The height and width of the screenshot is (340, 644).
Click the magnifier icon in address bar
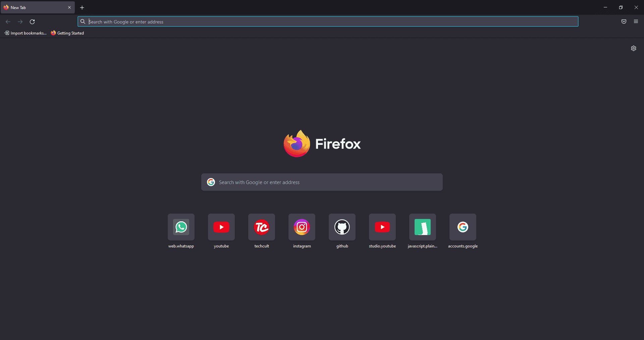coord(83,21)
